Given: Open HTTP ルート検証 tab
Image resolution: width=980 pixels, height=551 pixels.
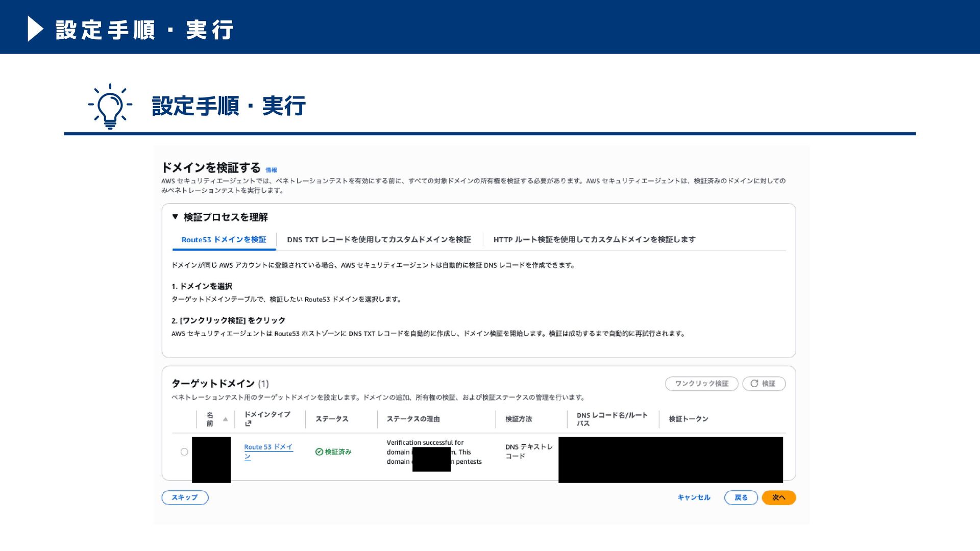Looking at the screenshot, I should coord(594,240).
